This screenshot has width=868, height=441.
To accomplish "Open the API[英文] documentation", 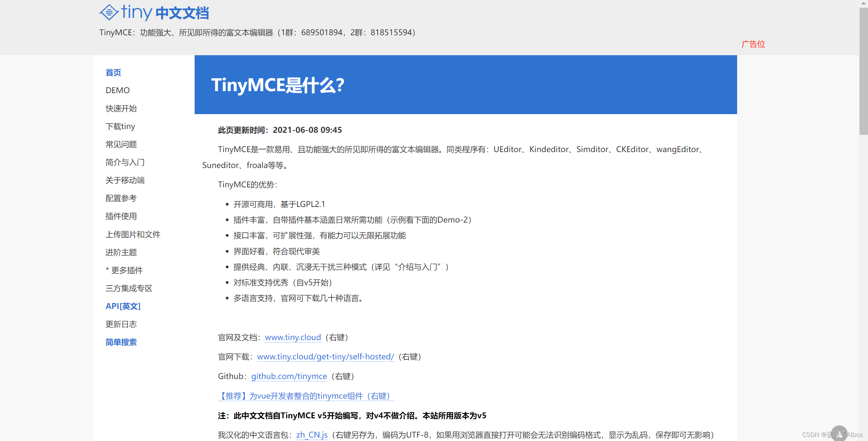I will (123, 306).
